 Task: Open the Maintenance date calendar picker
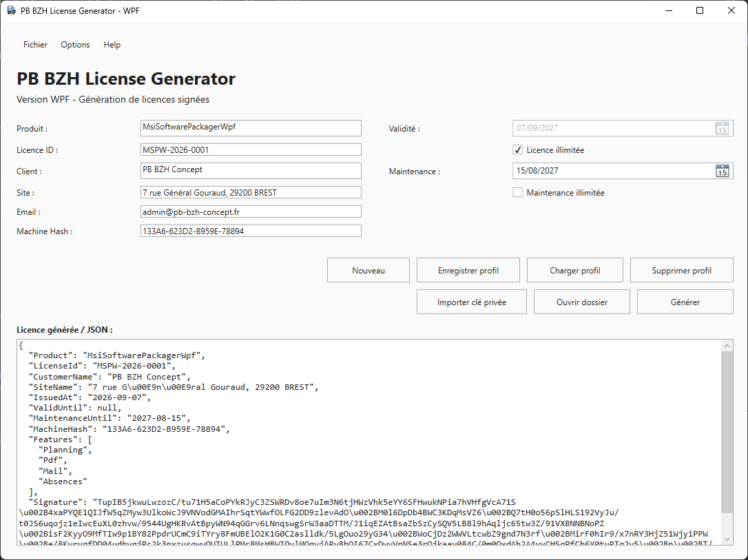click(x=723, y=172)
